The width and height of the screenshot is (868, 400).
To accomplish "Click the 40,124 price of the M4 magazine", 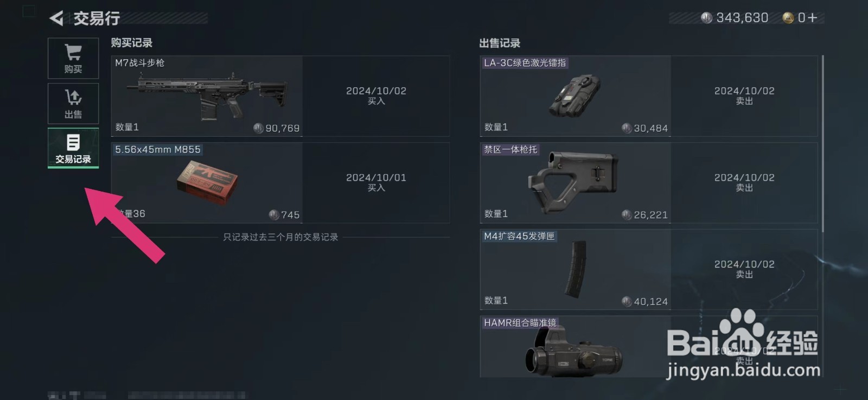I will click(650, 302).
